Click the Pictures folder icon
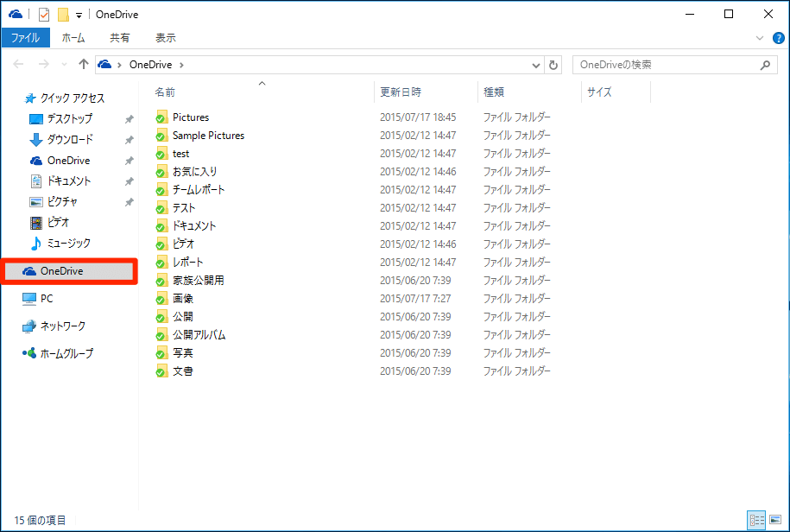 click(161, 117)
